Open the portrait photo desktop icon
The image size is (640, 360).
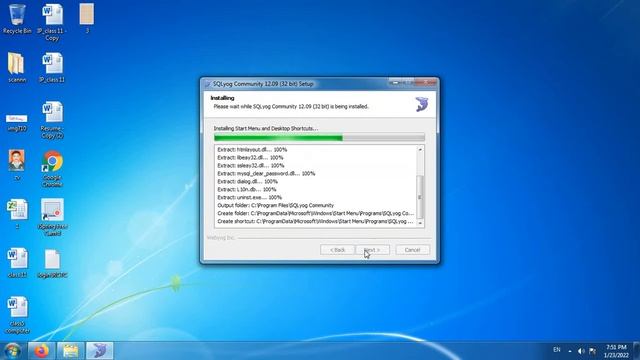[x=17, y=164]
